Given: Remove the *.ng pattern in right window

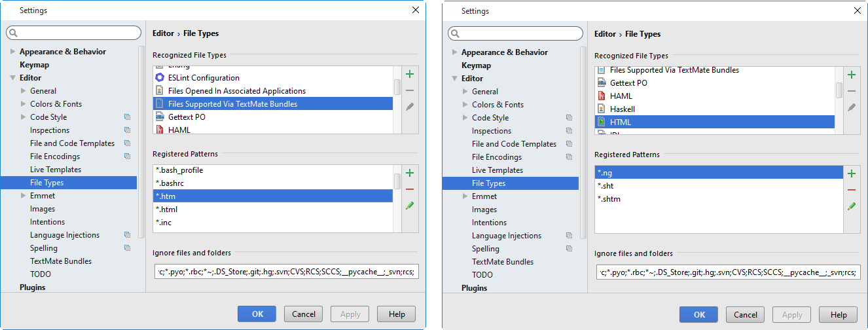Looking at the screenshot, I should pyautogui.click(x=852, y=190).
